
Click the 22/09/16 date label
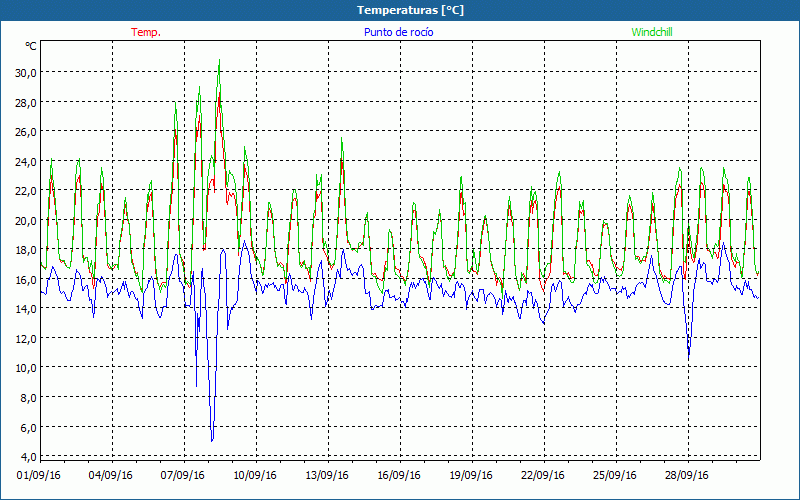pyautogui.click(x=543, y=476)
